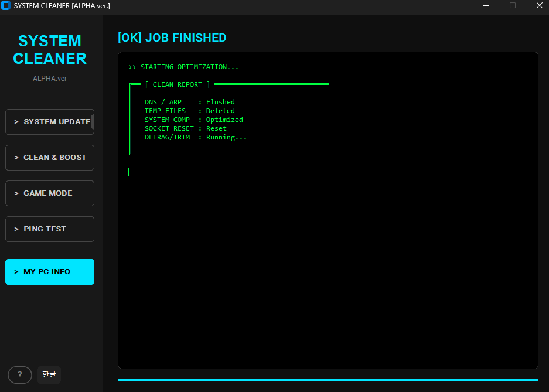Image resolution: width=549 pixels, height=392 pixels.
Task: Click the CLEAN REPORT header in the console
Action: pos(178,84)
